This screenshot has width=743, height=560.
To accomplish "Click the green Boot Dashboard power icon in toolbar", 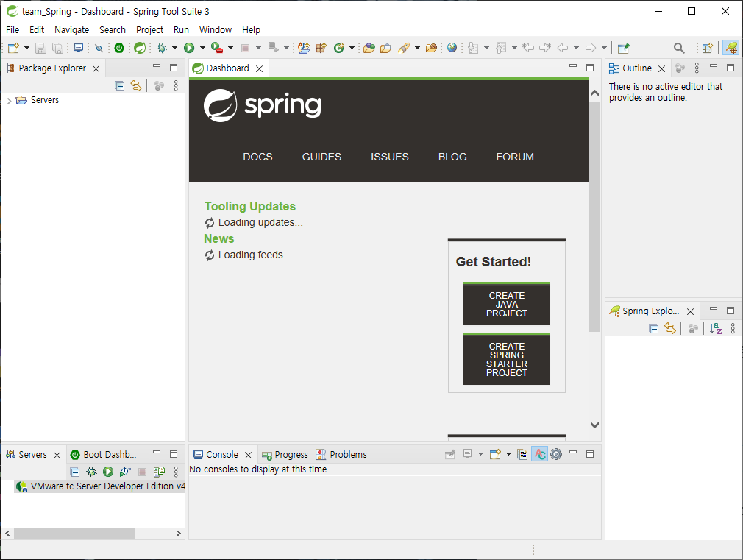I will [119, 48].
